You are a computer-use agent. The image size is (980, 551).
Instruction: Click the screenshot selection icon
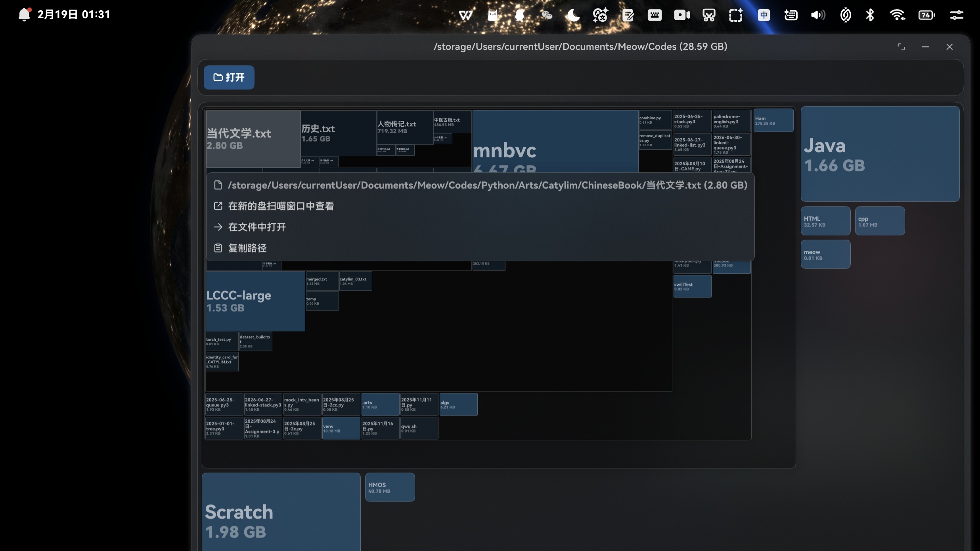(735, 15)
